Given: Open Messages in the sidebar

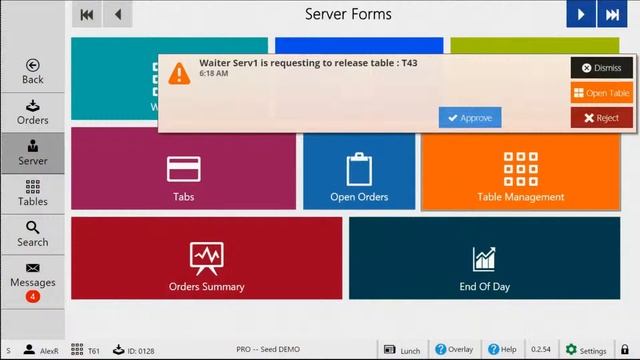Looking at the screenshot, I should point(33,282).
